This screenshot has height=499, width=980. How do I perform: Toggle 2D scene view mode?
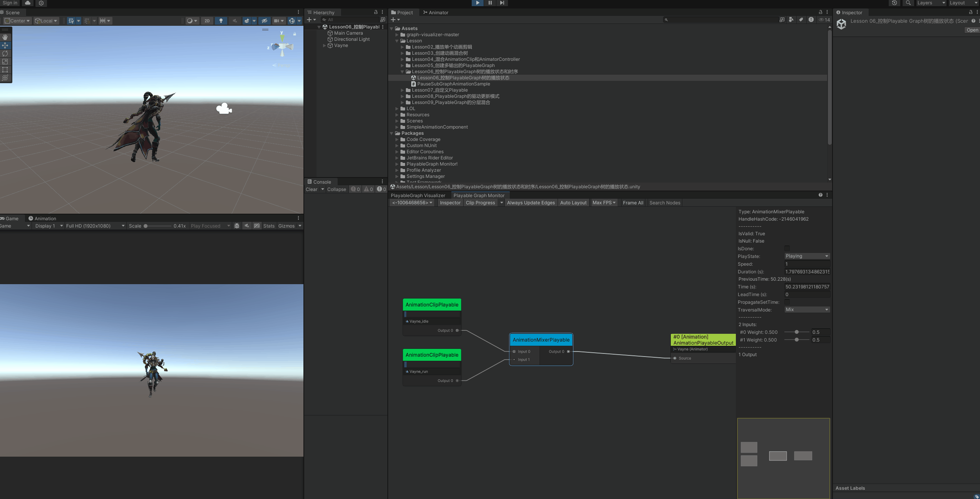(x=207, y=21)
